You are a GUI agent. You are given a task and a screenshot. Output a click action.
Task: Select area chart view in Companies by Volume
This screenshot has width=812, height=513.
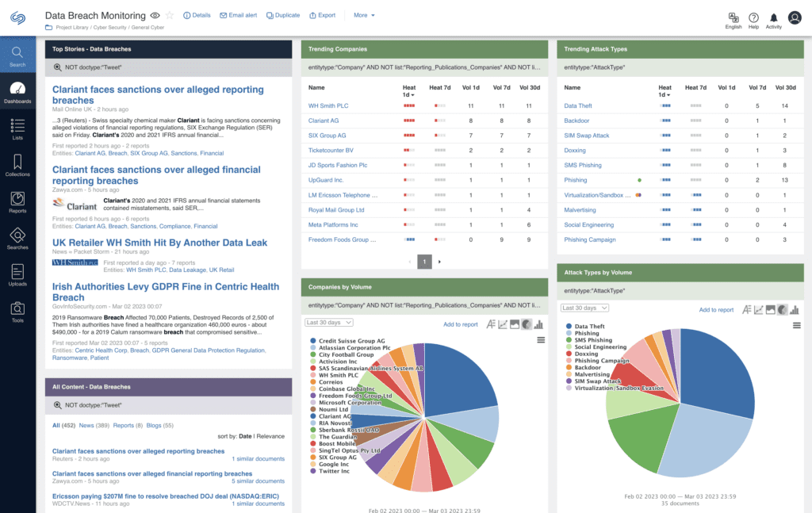click(514, 324)
